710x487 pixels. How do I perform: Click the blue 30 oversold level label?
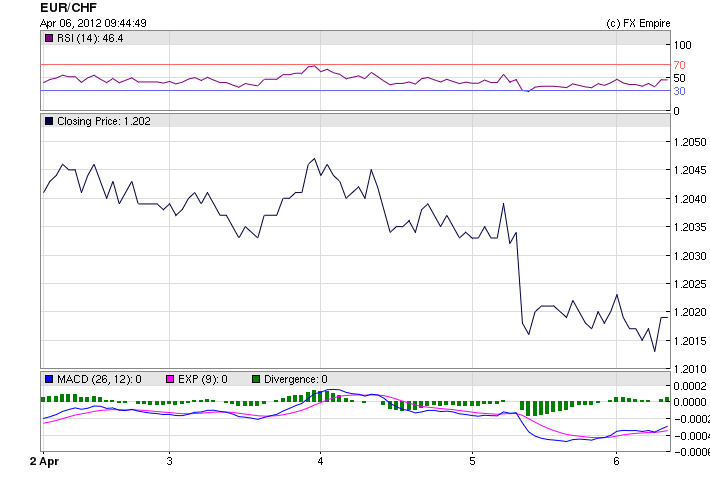pyautogui.click(x=678, y=91)
